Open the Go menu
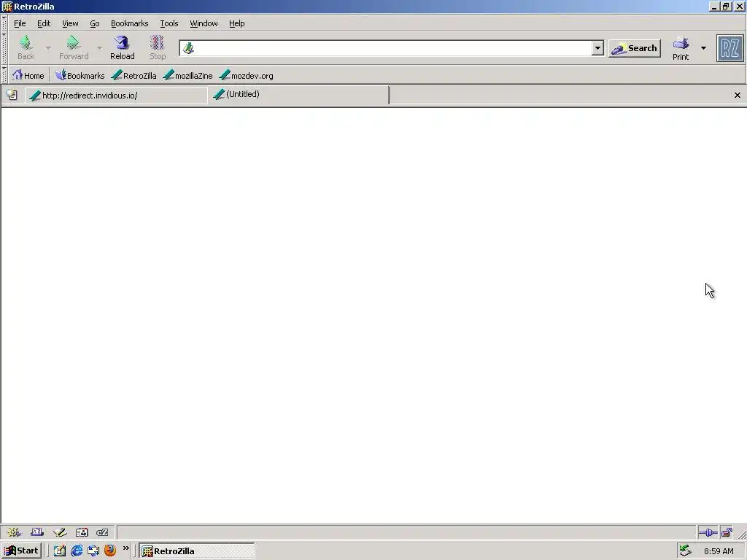Screen dimensions: 747x560 point(95,23)
